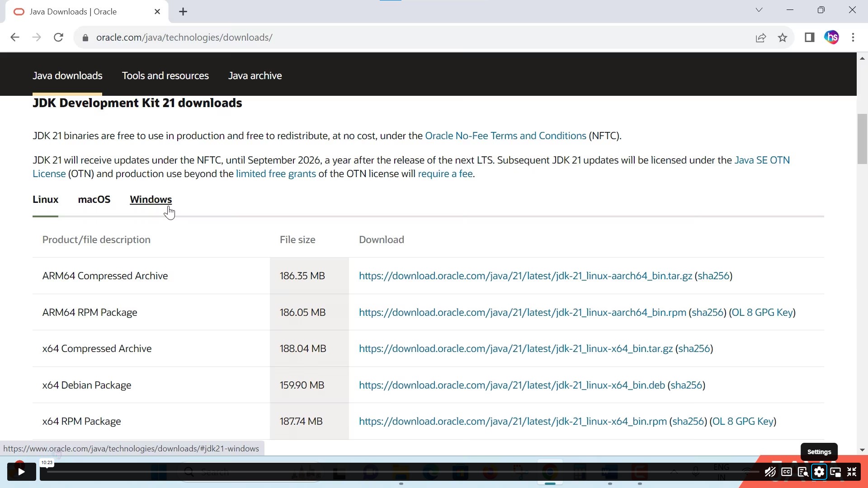Viewport: 868px width, 488px height.
Task: Expand the Tools and resources menu
Action: 165,75
